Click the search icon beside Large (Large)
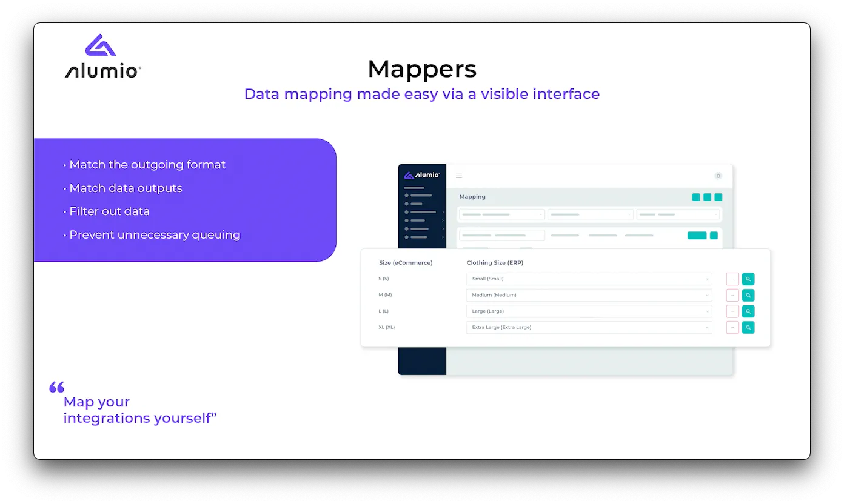Image resolution: width=844 pixels, height=504 pixels. (748, 311)
